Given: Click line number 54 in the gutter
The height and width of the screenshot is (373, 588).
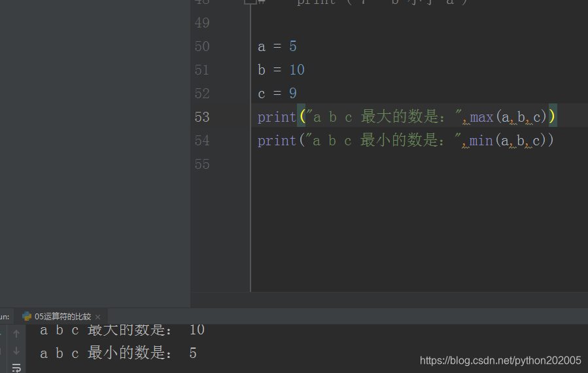Looking at the screenshot, I should pos(201,141).
